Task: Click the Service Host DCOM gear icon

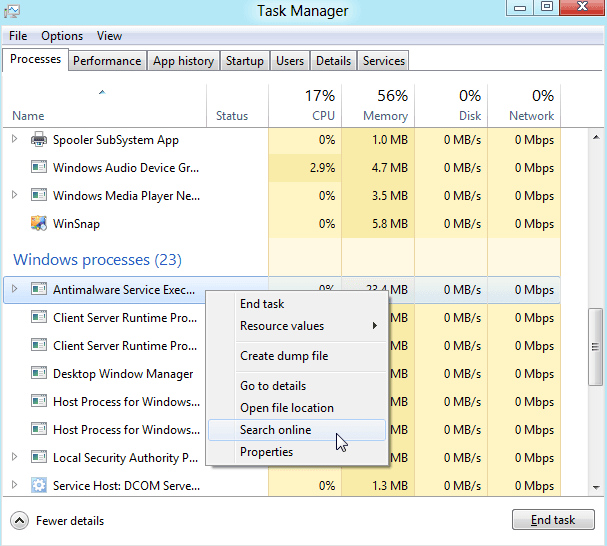Action: 39,486
